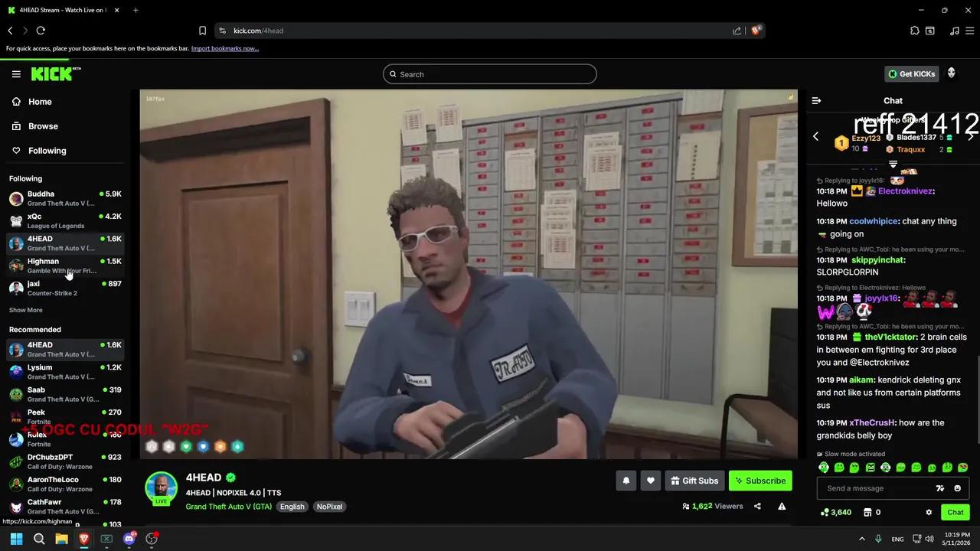The height and width of the screenshot is (551, 980).
Task: Open Ezzy123 top gifter profile
Action: click(x=866, y=139)
